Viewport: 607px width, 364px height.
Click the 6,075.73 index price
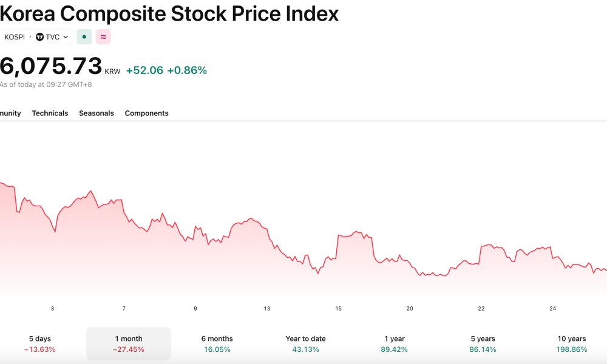click(51, 66)
